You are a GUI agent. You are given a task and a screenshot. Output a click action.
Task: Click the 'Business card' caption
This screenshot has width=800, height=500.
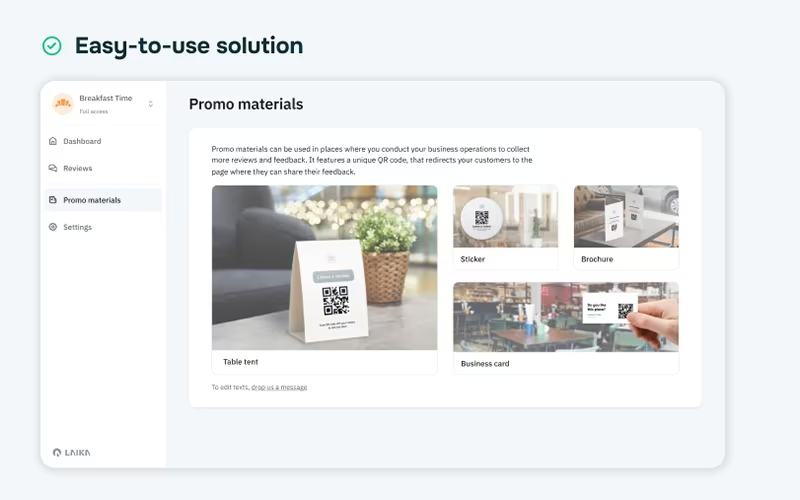(x=485, y=364)
